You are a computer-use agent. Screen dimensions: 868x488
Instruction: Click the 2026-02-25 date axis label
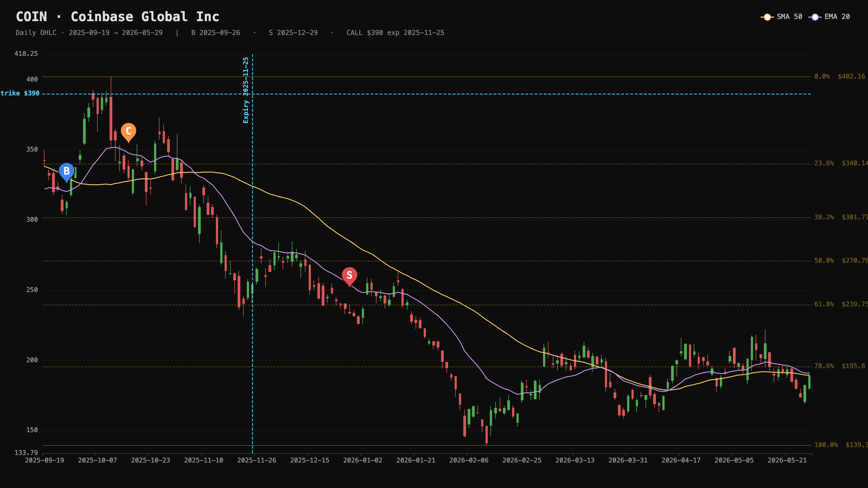tap(522, 460)
